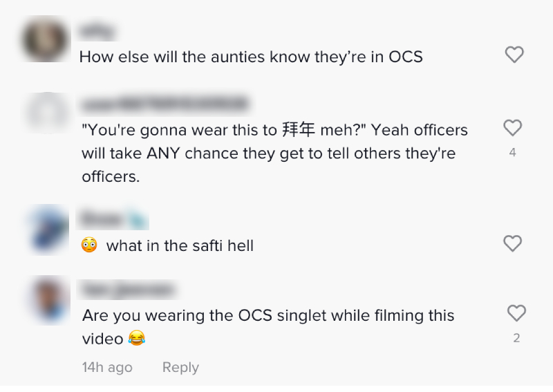Open username above the OCS singlet comment
The width and height of the screenshot is (553, 392).
point(128,290)
